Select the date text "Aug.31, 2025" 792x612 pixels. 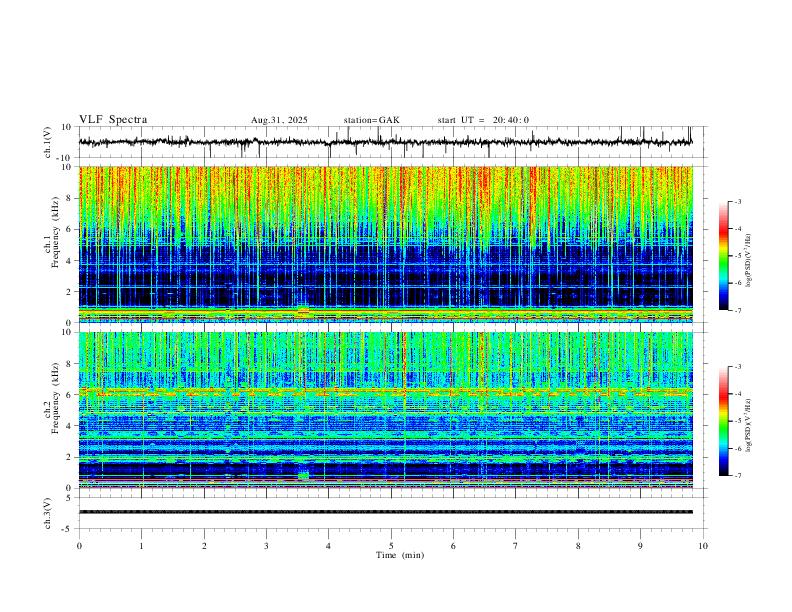[279, 120]
